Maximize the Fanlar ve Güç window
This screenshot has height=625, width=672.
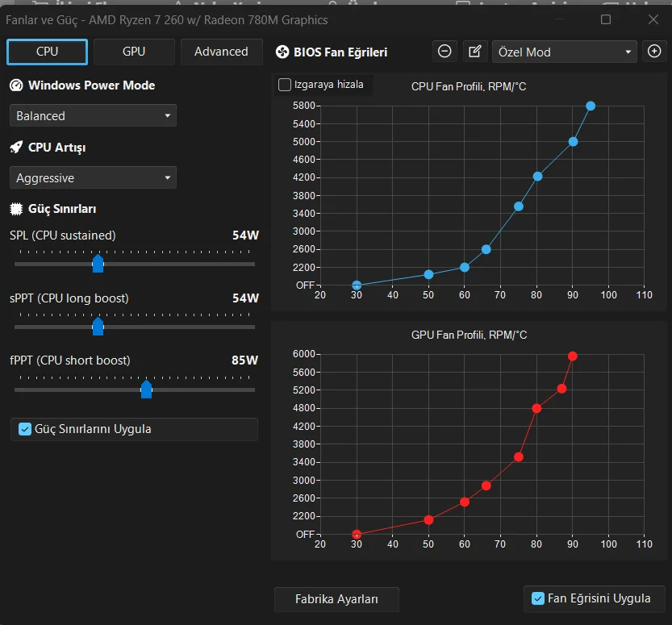(606, 19)
